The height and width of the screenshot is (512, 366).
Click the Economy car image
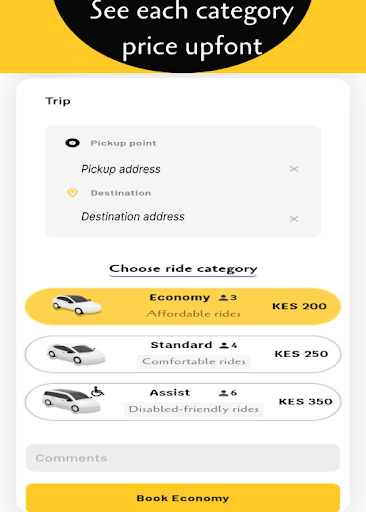click(77, 305)
